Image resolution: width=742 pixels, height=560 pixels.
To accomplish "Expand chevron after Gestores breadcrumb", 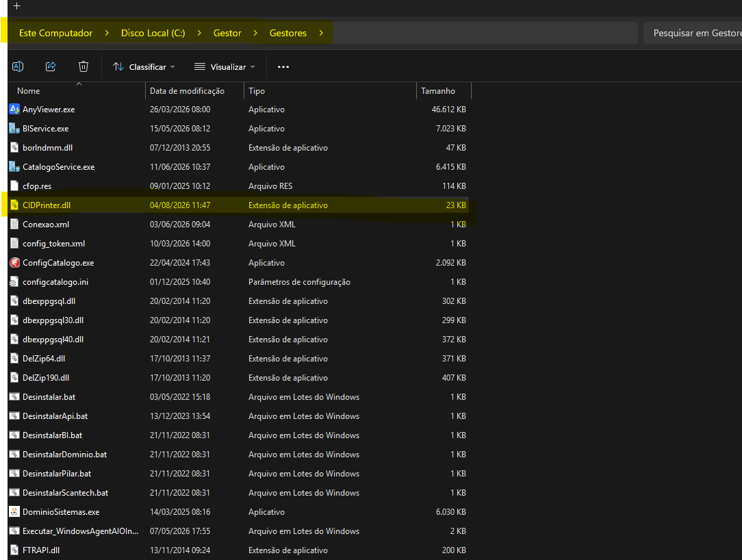I will tap(321, 33).
